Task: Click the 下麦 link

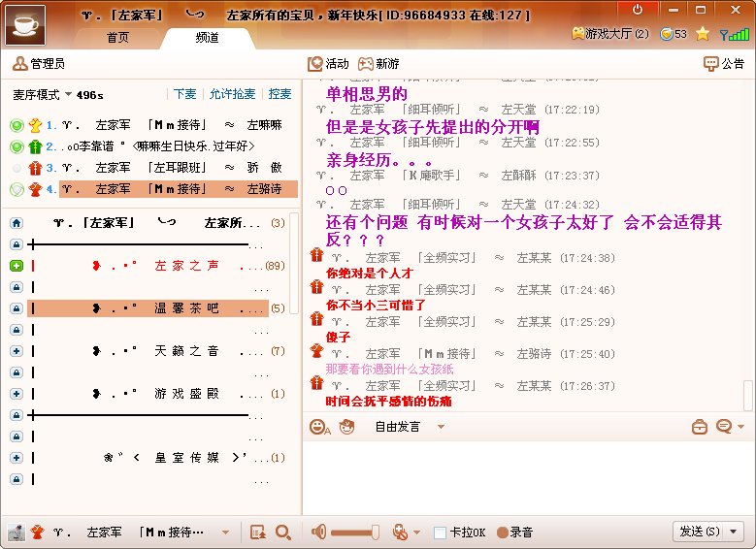Action: 184,93
